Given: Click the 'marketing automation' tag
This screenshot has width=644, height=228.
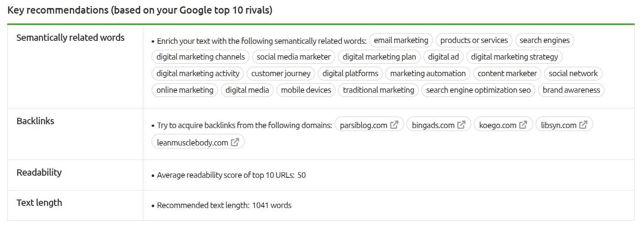Looking at the screenshot, I should 428,74.
